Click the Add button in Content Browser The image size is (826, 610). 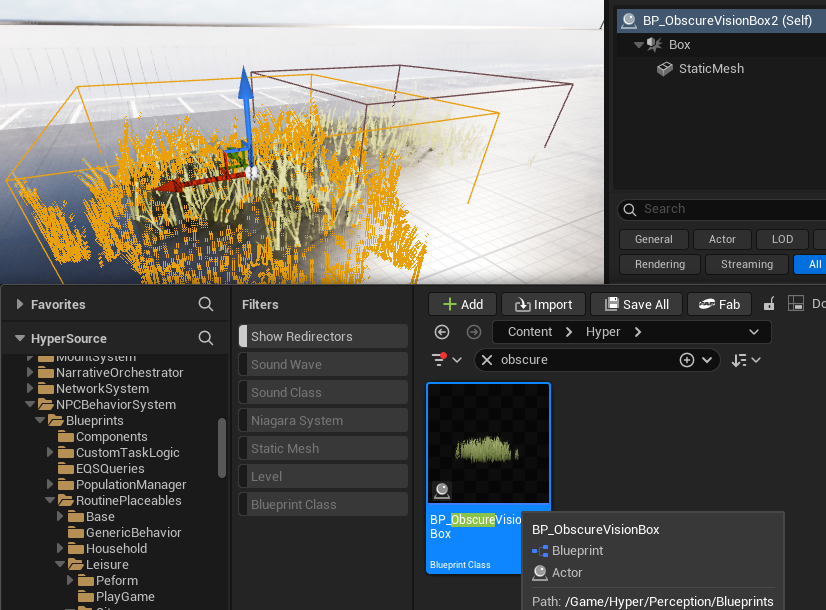click(x=462, y=304)
